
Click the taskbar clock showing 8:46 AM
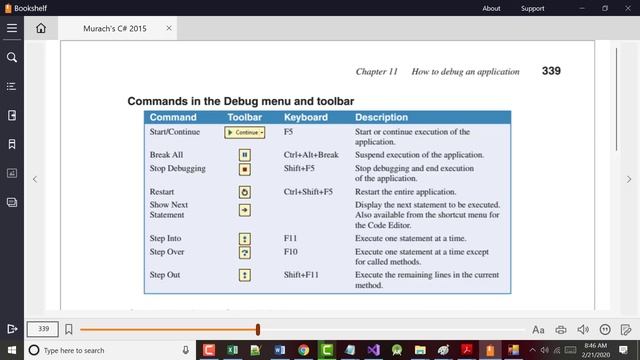click(596, 350)
